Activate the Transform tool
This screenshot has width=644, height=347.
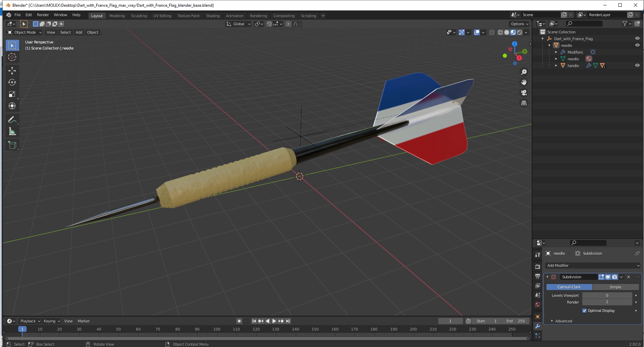(x=12, y=106)
